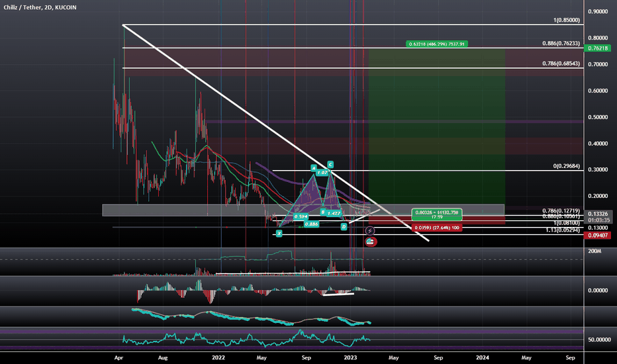
Task: Click the 0.90000 price axis label
Action: (598, 12)
